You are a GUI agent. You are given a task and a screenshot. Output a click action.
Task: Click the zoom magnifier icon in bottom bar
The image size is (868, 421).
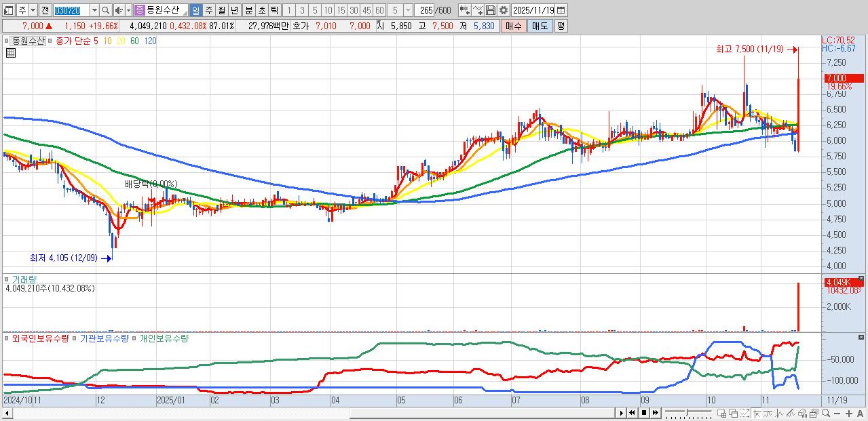826,413
